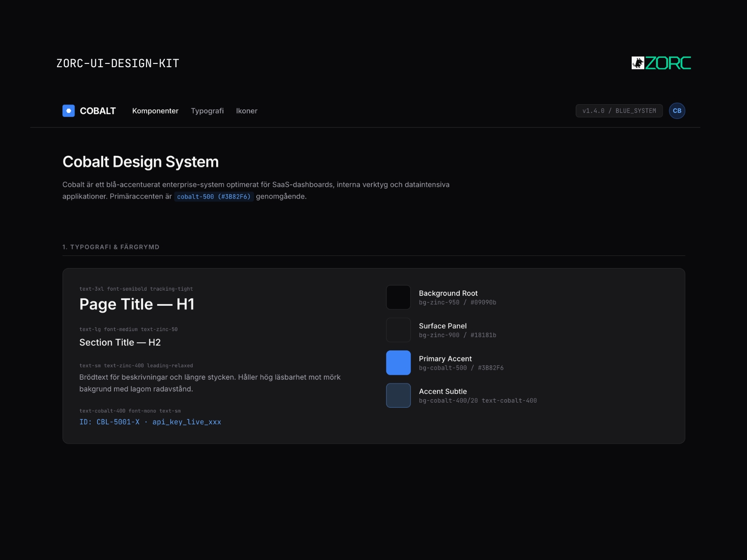Go to the Ikoner tab
747x560 pixels.
pyautogui.click(x=247, y=111)
